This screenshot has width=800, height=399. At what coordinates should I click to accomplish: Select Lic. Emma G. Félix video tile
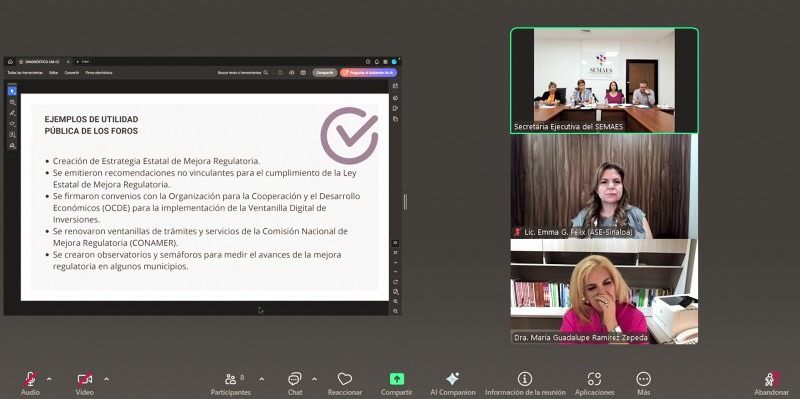tap(604, 186)
